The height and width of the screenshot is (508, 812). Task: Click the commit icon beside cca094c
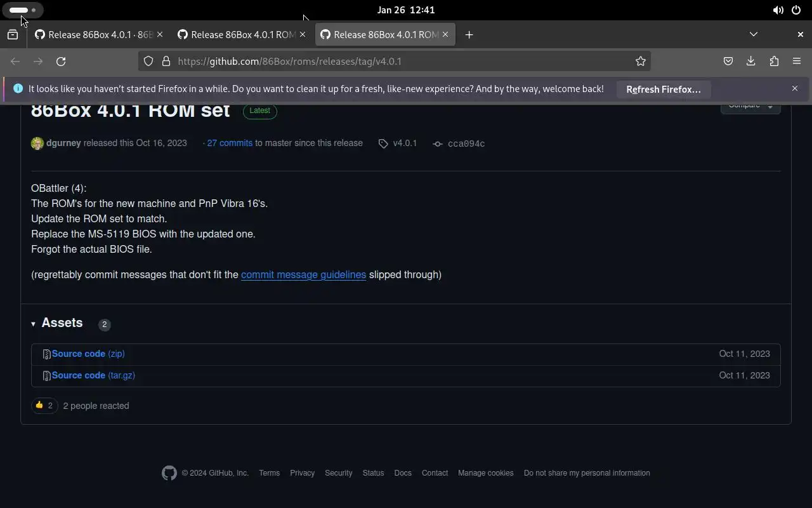(x=438, y=144)
